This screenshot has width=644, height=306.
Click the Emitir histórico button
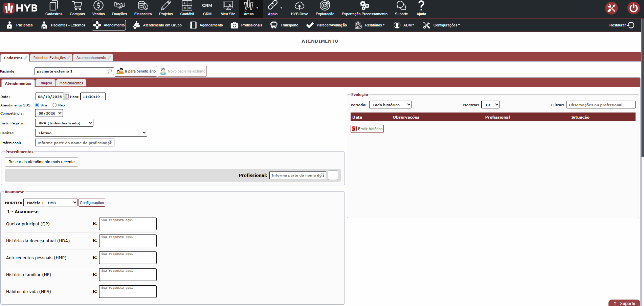click(x=367, y=129)
